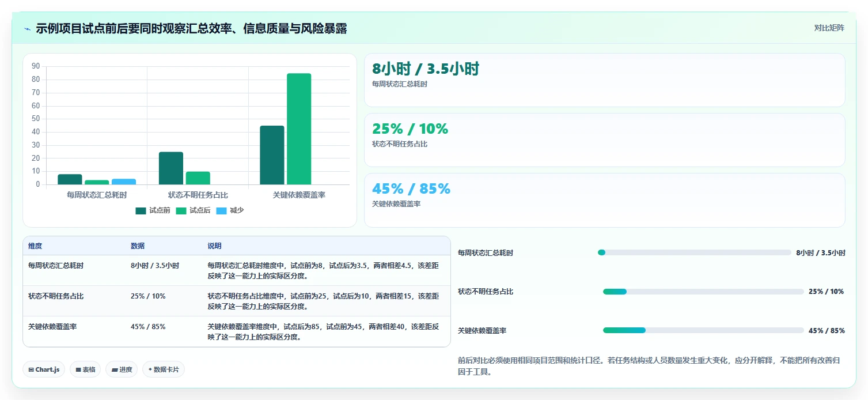The image size is (868, 400).
Task: Click progress value 8小时 / 3.5小时
Action: (821, 253)
